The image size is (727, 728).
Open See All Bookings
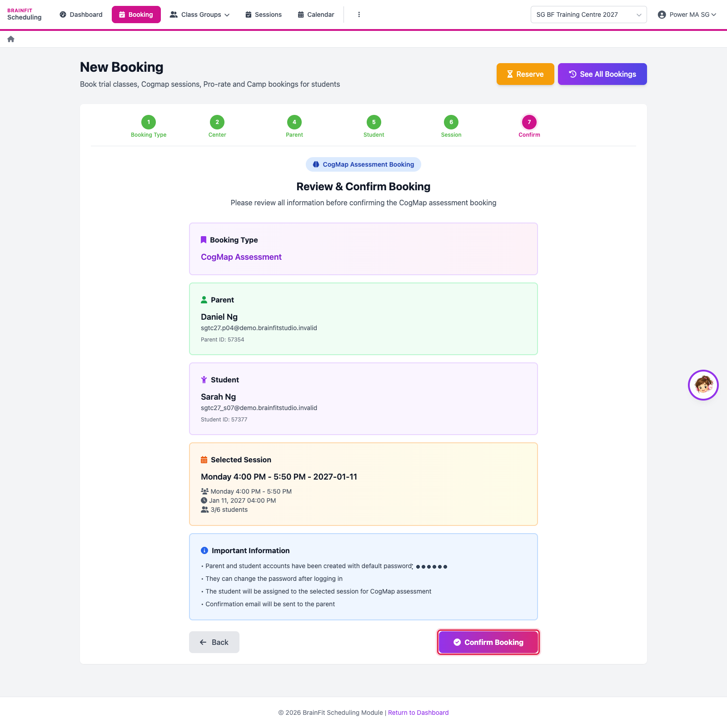pyautogui.click(x=603, y=74)
